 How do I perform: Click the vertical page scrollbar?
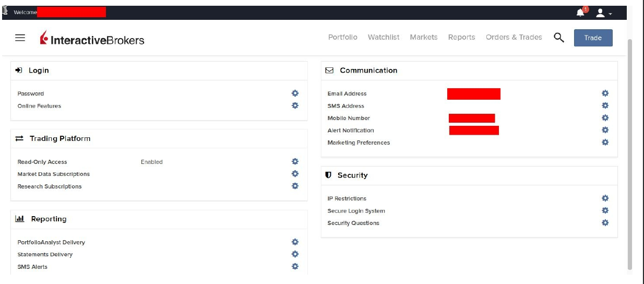[629, 154]
